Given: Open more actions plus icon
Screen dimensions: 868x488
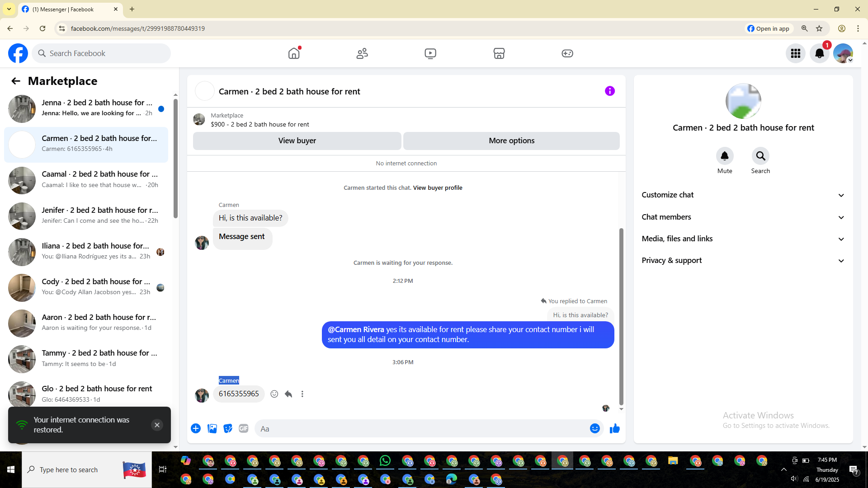Looking at the screenshot, I should click(196, 428).
